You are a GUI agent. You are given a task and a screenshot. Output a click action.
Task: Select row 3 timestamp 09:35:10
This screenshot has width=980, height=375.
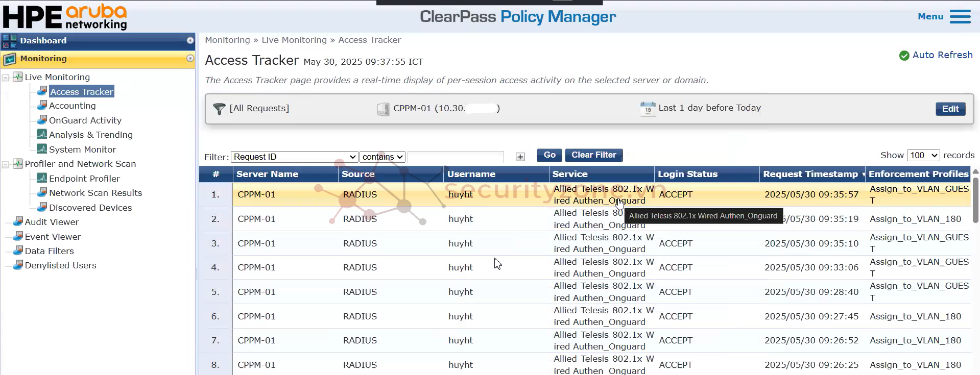point(811,243)
